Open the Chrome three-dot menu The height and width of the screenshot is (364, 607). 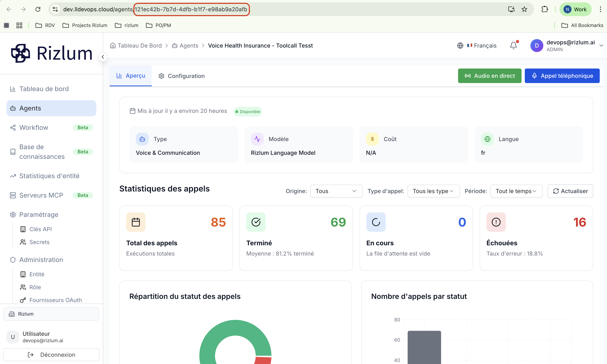click(600, 9)
